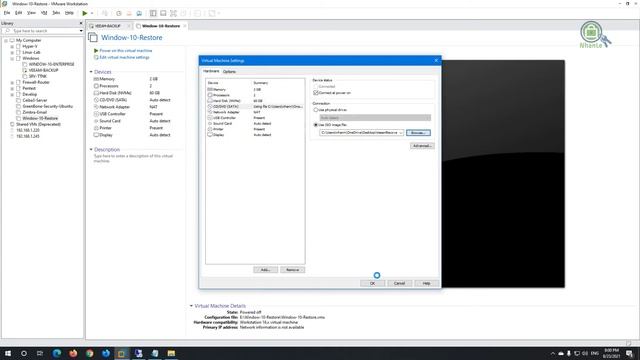Collapse the Description section

(91, 149)
